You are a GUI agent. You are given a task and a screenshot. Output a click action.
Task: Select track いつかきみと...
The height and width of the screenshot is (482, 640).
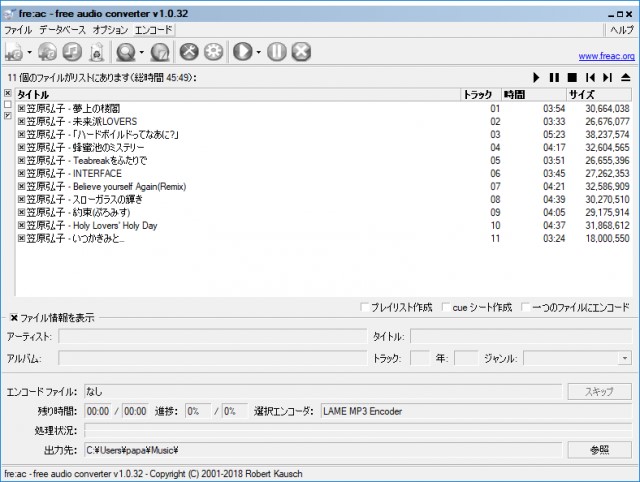click(324, 238)
